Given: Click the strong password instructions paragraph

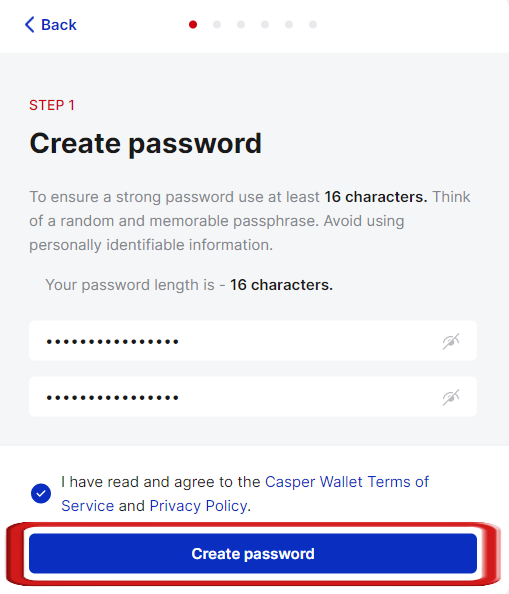Looking at the screenshot, I should tap(250, 221).
